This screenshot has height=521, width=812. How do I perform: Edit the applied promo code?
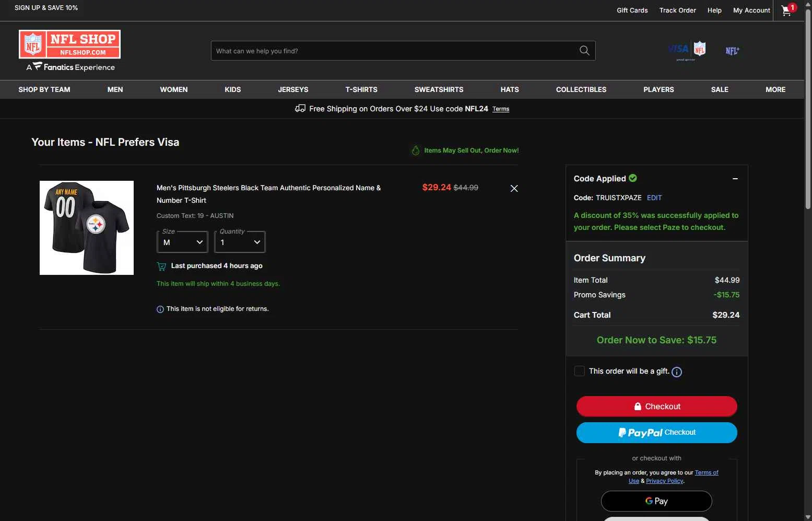pos(654,198)
